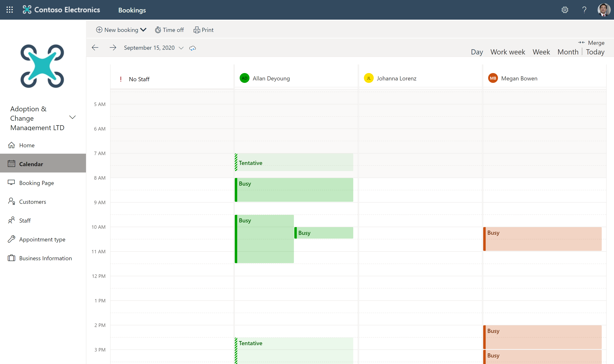Open the Business Information page
This screenshot has height=364, width=614.
pos(45,258)
